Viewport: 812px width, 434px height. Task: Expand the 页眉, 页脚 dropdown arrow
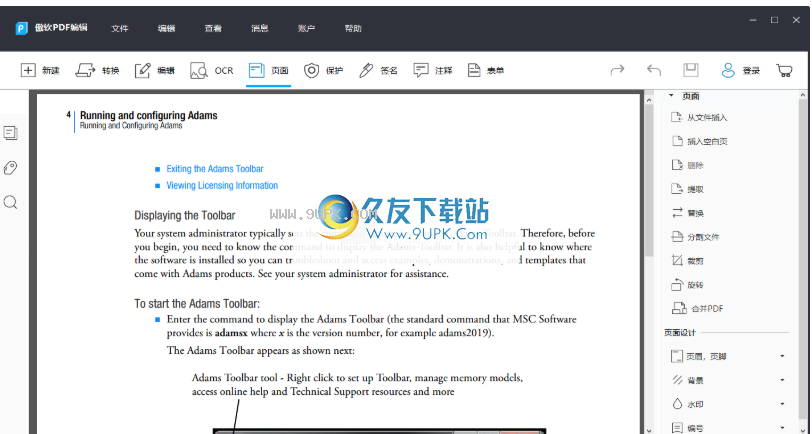pos(782,356)
